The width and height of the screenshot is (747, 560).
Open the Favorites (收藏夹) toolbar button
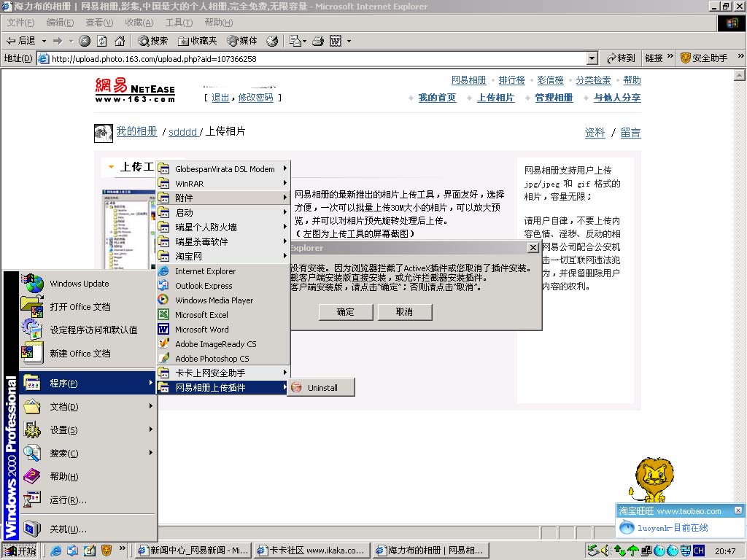pos(197,41)
